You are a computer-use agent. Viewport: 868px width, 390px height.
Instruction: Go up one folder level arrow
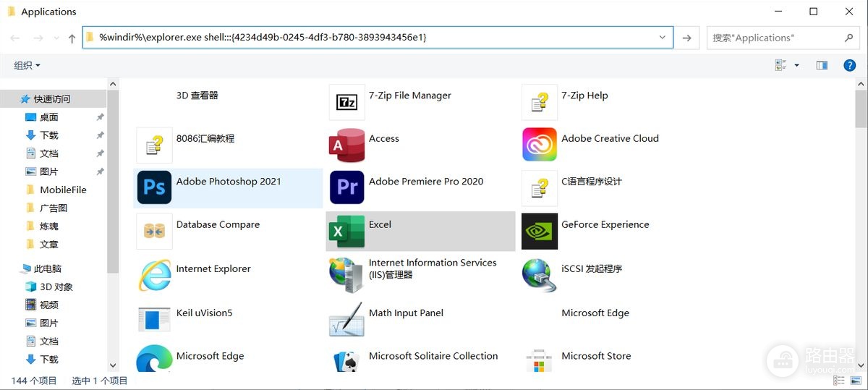point(72,38)
